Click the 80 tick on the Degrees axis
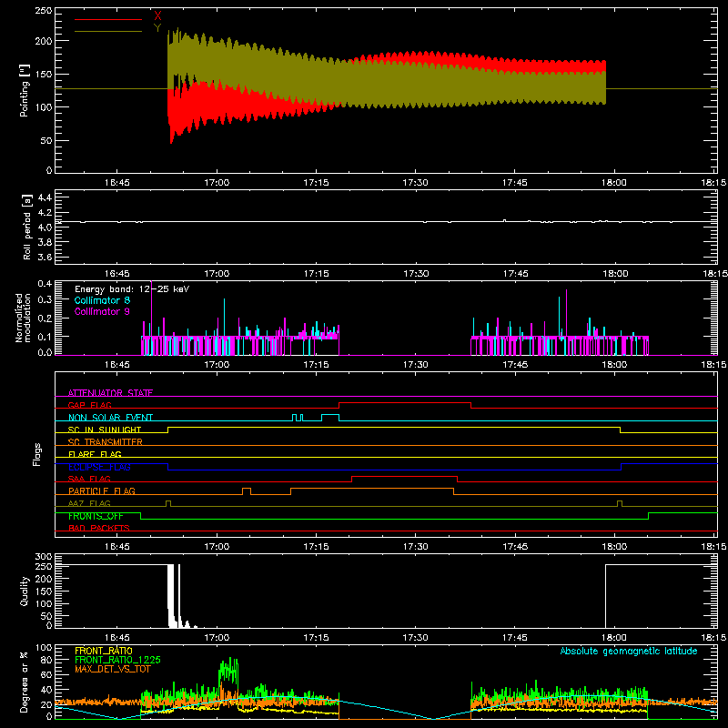Image resolution: width=728 pixels, height=728 pixels. coord(46,660)
